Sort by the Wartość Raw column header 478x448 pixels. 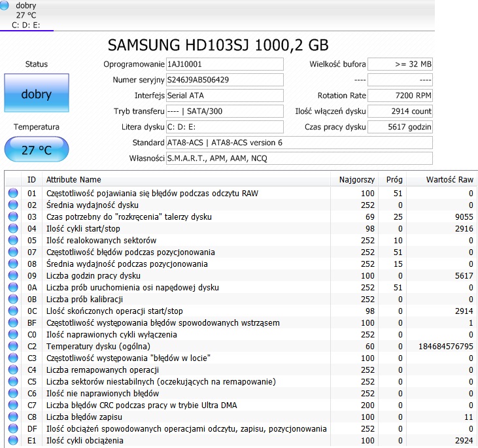click(441, 180)
